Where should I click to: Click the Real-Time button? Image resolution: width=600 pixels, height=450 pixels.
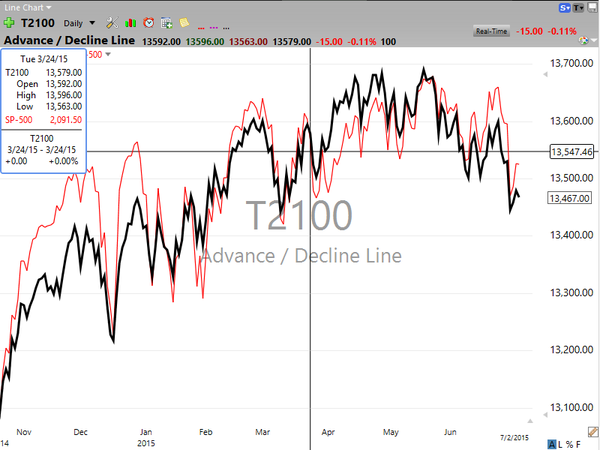[491, 31]
